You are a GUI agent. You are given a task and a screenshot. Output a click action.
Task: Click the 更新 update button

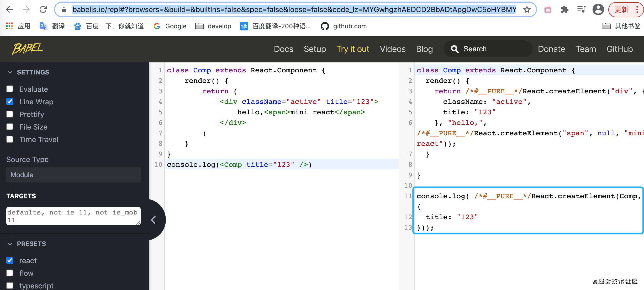[x=621, y=10]
